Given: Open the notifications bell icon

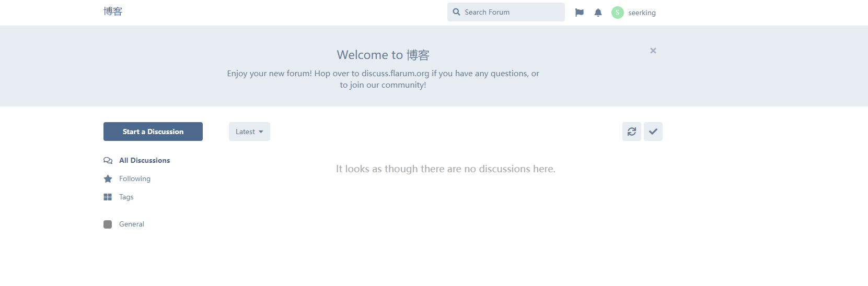Looking at the screenshot, I should click(x=598, y=13).
